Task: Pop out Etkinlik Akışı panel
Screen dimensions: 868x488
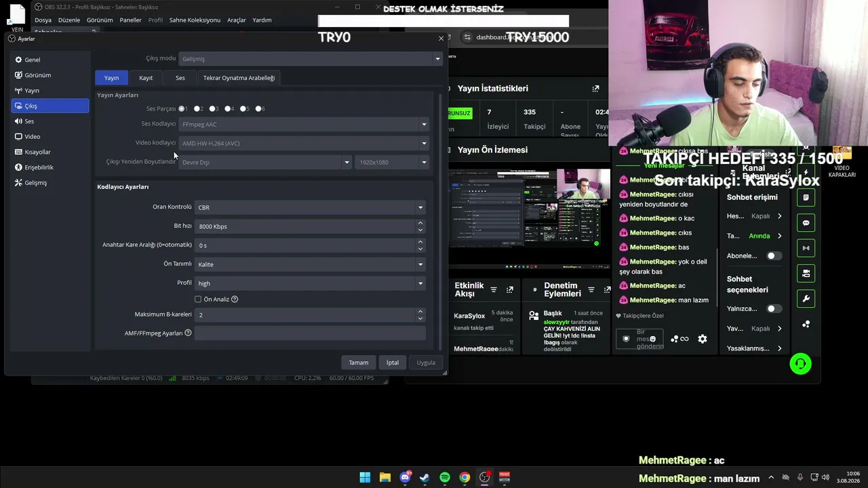Action: tap(510, 290)
